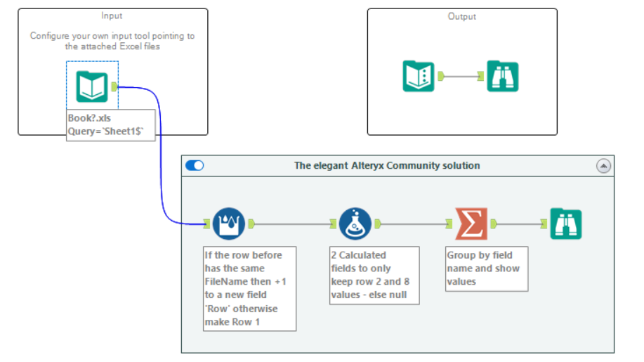Collapse the elegant Alteryx Community solution container

pyautogui.click(x=603, y=166)
